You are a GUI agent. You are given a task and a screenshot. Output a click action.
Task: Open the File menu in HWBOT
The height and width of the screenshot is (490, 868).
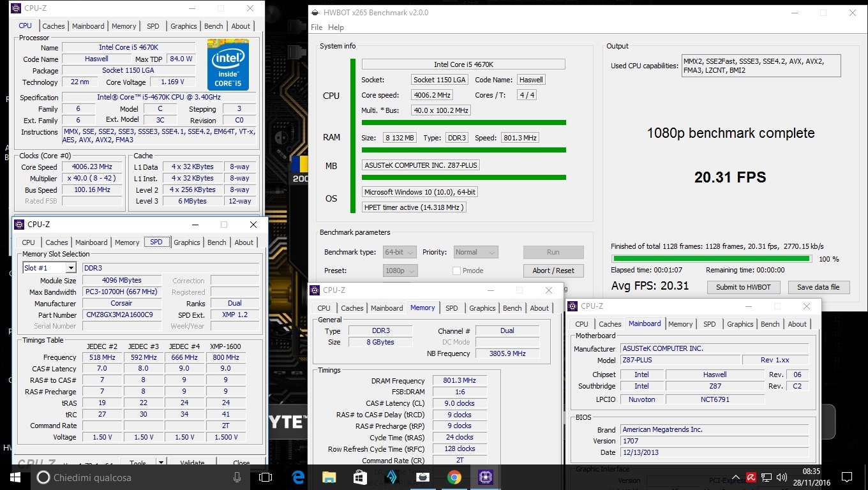[x=317, y=27]
